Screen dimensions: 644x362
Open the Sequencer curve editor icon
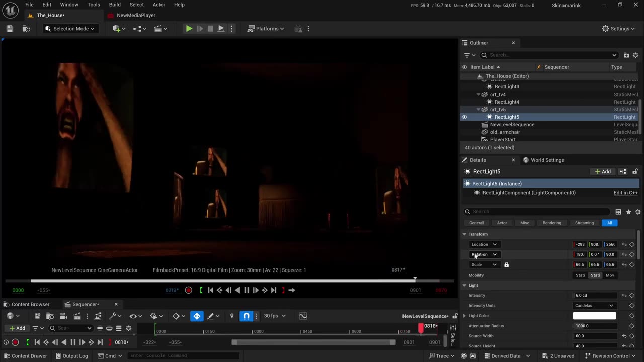pos(303,316)
